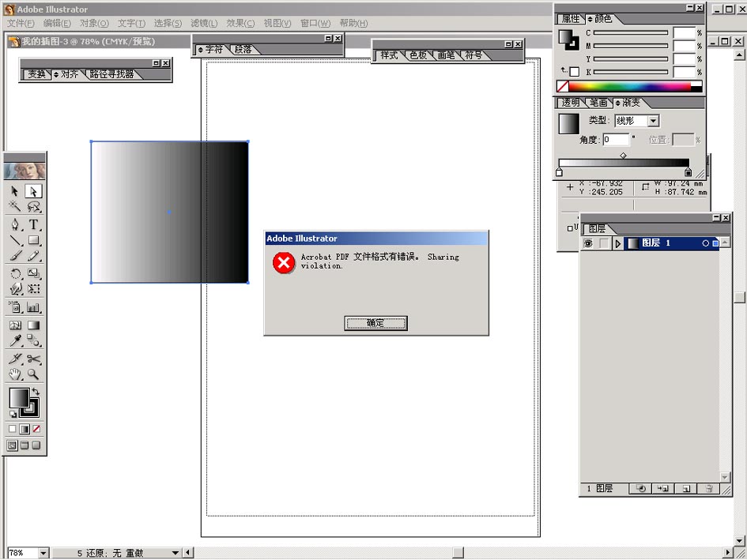Choose the Rotate tool
The width and height of the screenshot is (747, 560).
(15, 273)
